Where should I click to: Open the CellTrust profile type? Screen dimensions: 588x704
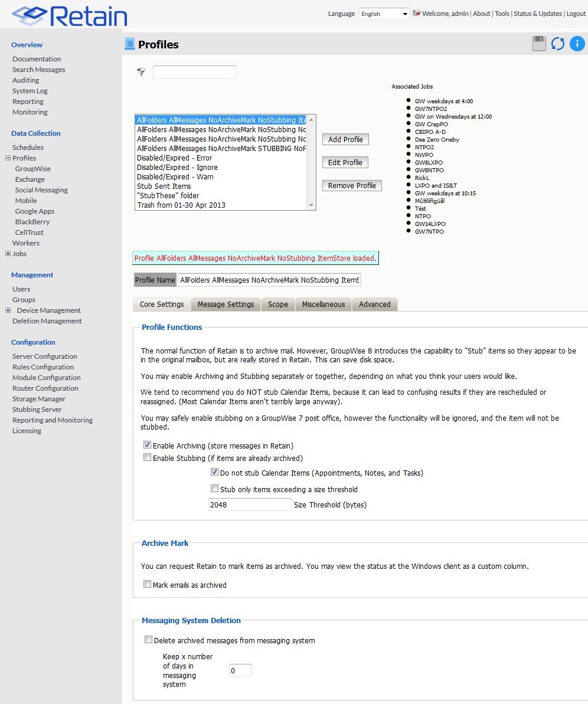tap(29, 233)
